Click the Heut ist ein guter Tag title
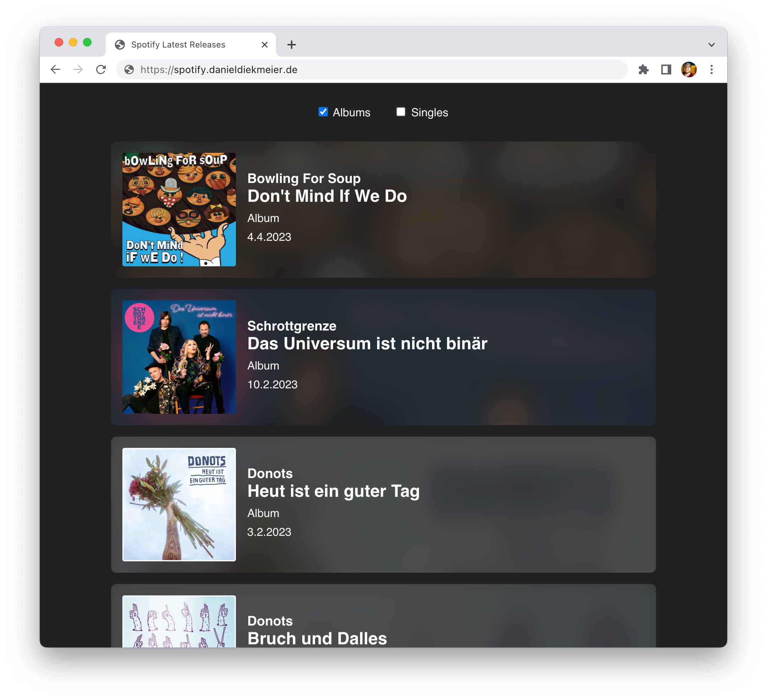Viewport: 767px width, 700px height. 333,491
